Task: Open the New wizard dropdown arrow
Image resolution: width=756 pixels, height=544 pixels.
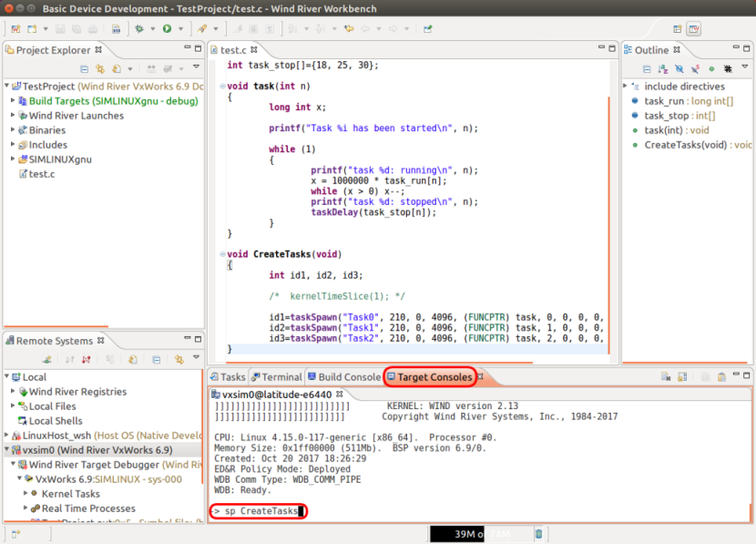Action: (x=46, y=29)
